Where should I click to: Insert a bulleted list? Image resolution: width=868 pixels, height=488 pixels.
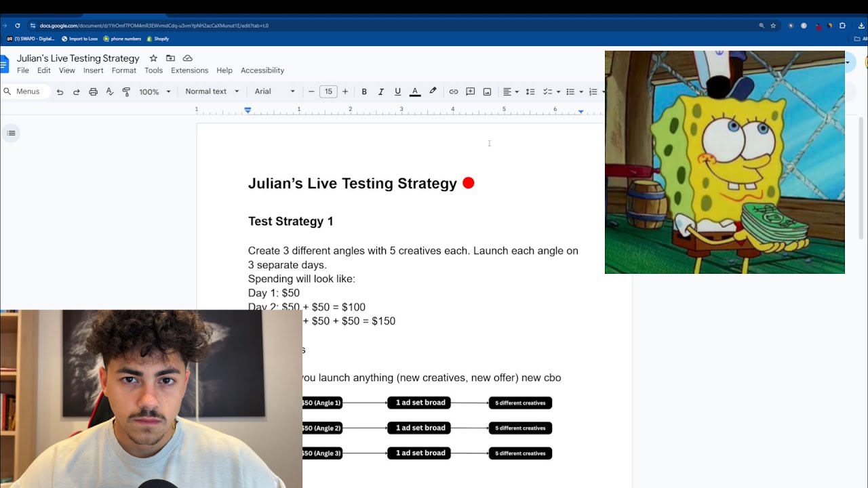pos(570,91)
